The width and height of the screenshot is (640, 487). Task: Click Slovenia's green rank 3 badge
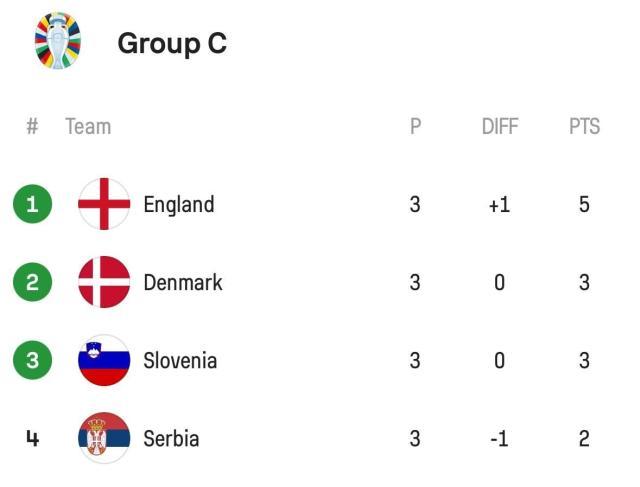click(x=32, y=360)
